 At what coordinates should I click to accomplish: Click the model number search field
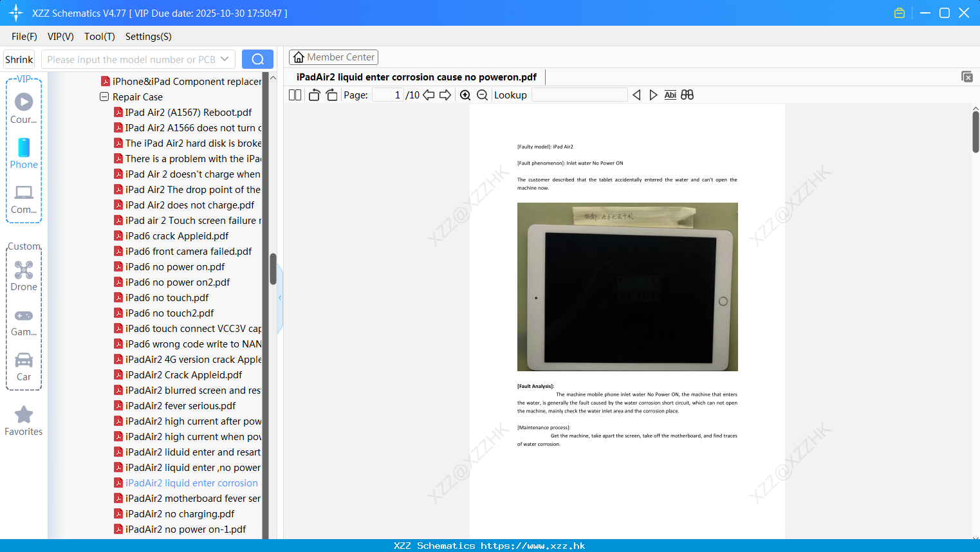(132, 59)
